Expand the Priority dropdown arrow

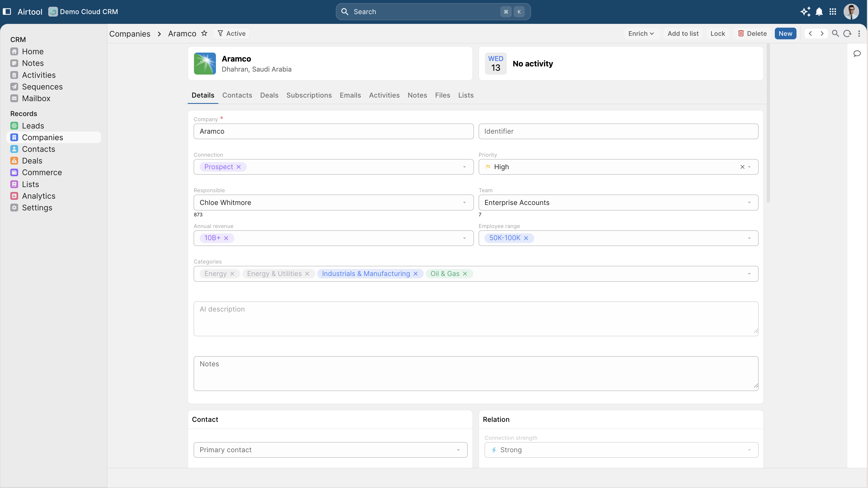coord(749,167)
